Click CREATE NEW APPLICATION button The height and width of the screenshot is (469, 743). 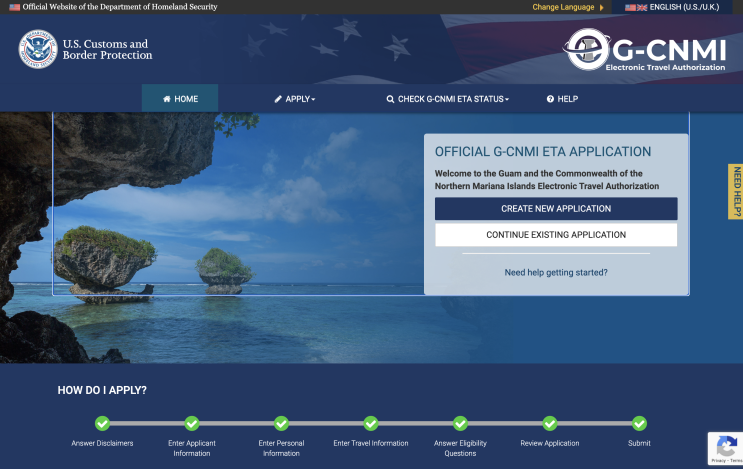tap(556, 208)
